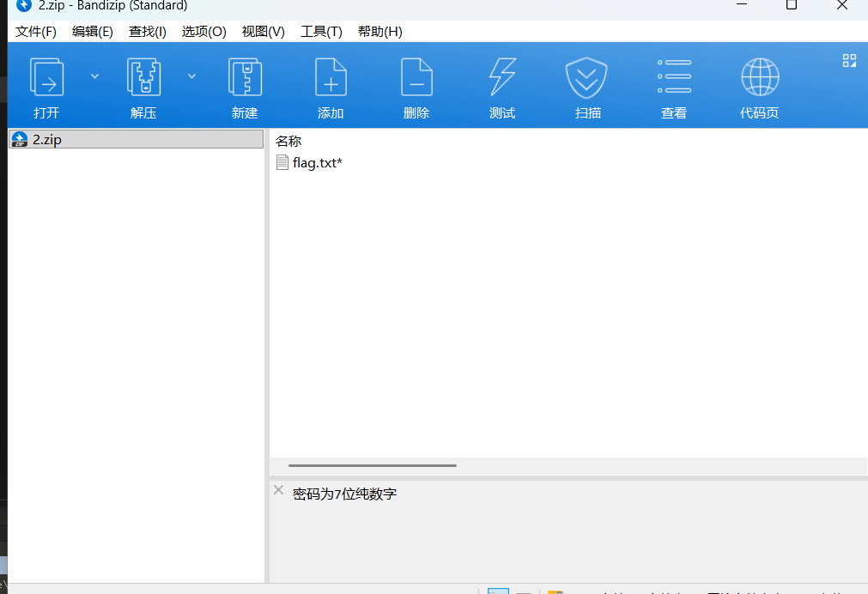Click the 查看 (View) list icon

[674, 77]
